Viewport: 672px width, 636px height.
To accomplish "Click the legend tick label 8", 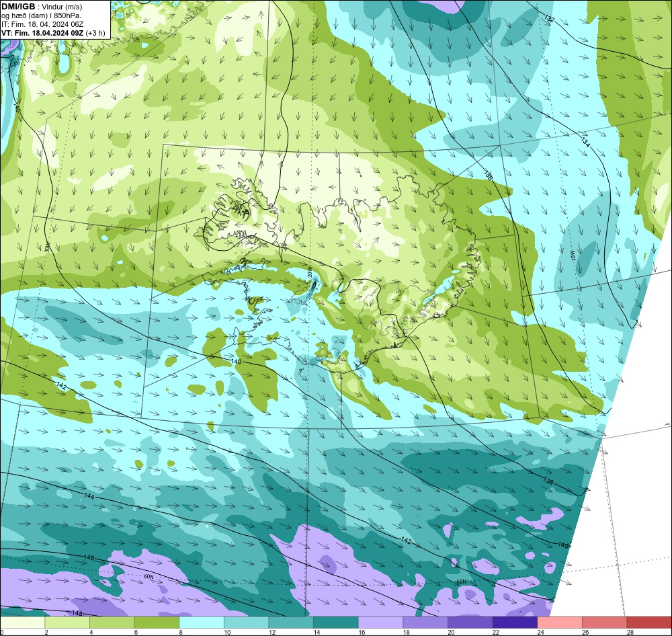I will coord(180,632).
